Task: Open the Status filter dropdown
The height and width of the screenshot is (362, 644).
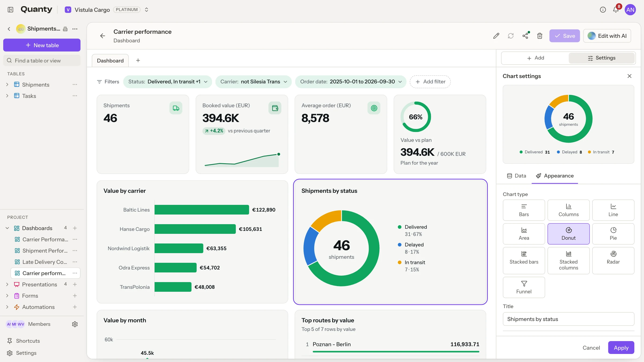Action: (168, 82)
